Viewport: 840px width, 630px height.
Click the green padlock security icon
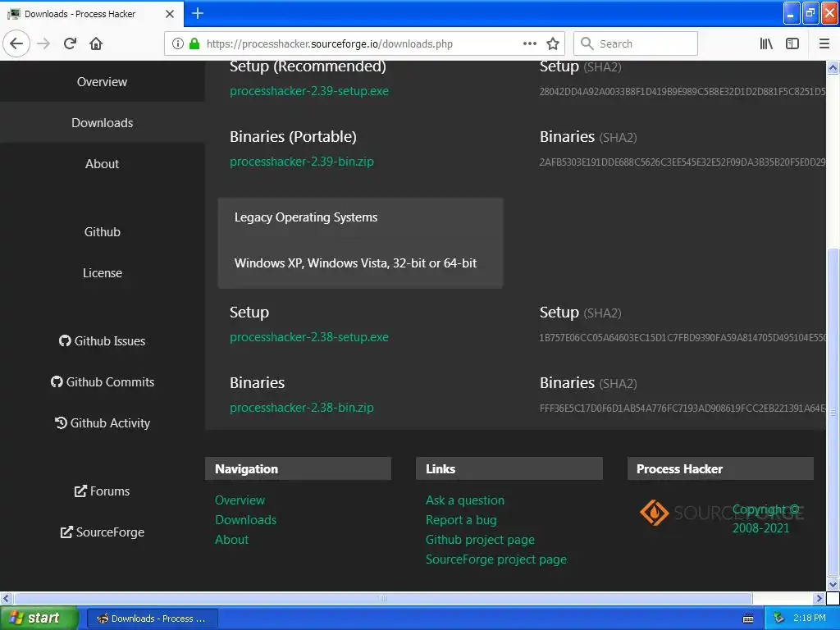[x=194, y=43]
